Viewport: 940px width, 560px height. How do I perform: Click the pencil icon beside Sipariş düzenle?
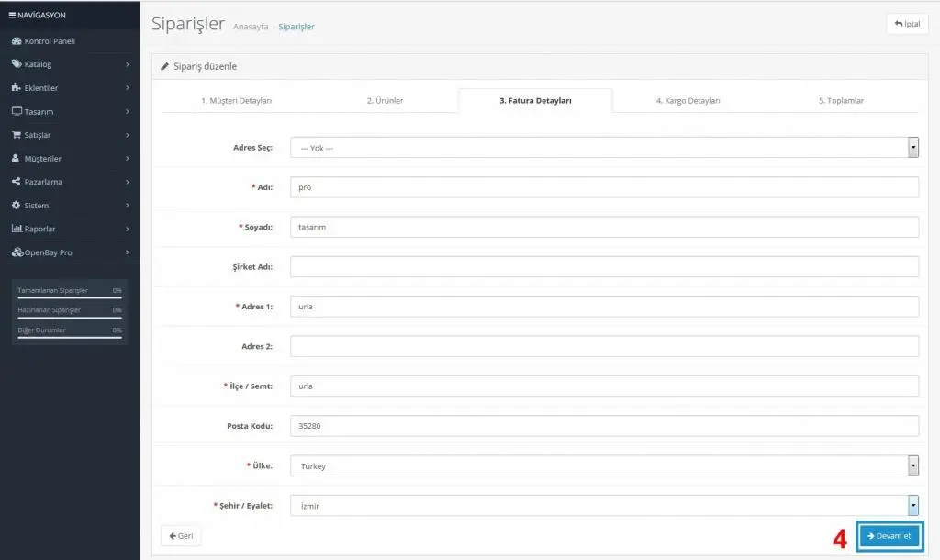pos(165,66)
